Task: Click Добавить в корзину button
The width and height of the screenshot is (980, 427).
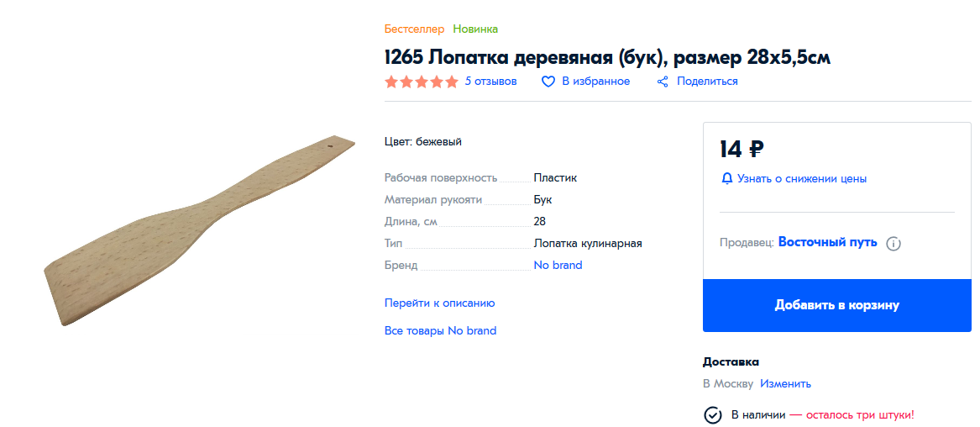Action: coord(837,305)
